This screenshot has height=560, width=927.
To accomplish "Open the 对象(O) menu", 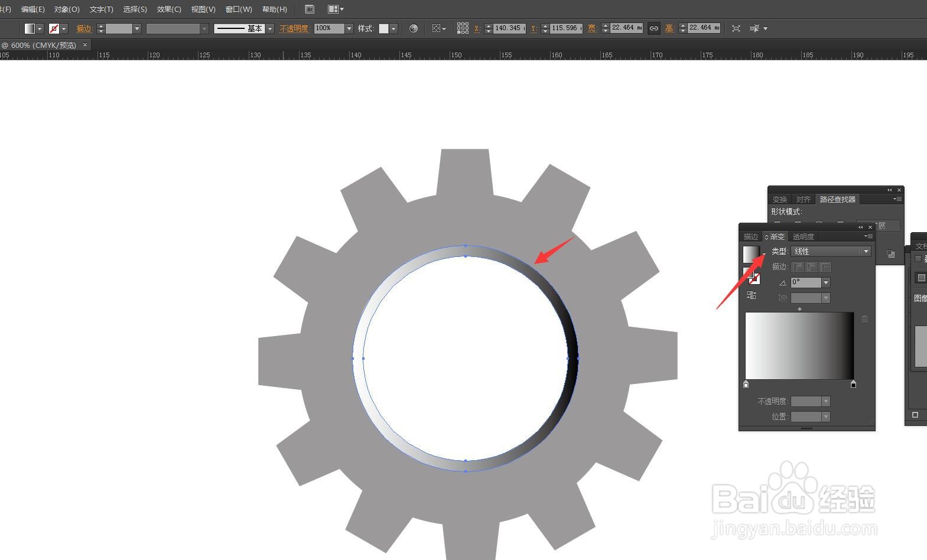I will pyautogui.click(x=67, y=9).
